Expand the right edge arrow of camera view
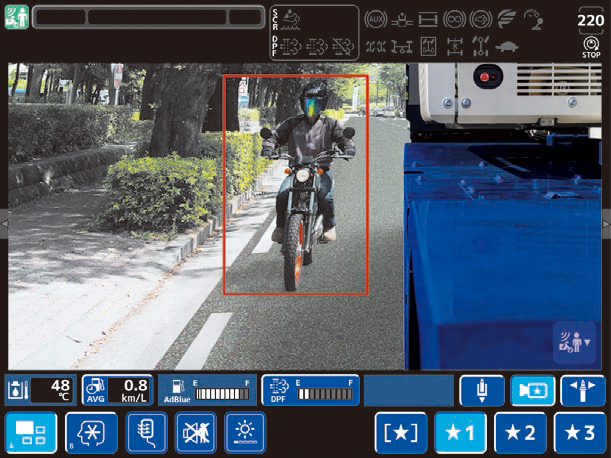The height and width of the screenshot is (458, 611). click(x=606, y=223)
